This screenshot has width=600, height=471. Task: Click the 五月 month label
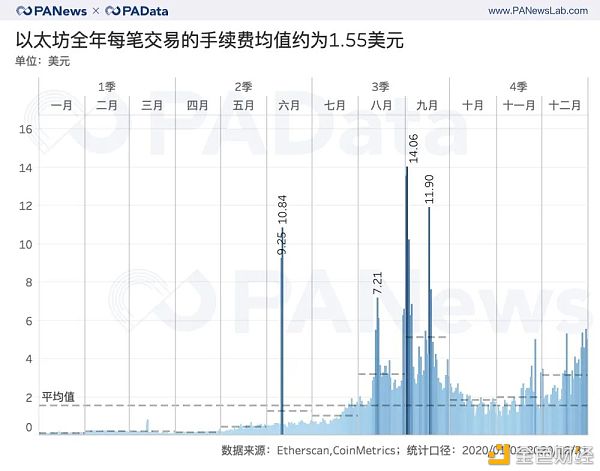[x=243, y=105]
